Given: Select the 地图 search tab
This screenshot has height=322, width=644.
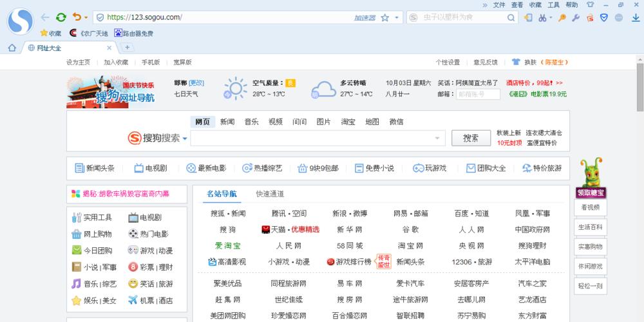Looking at the screenshot, I should tap(372, 122).
